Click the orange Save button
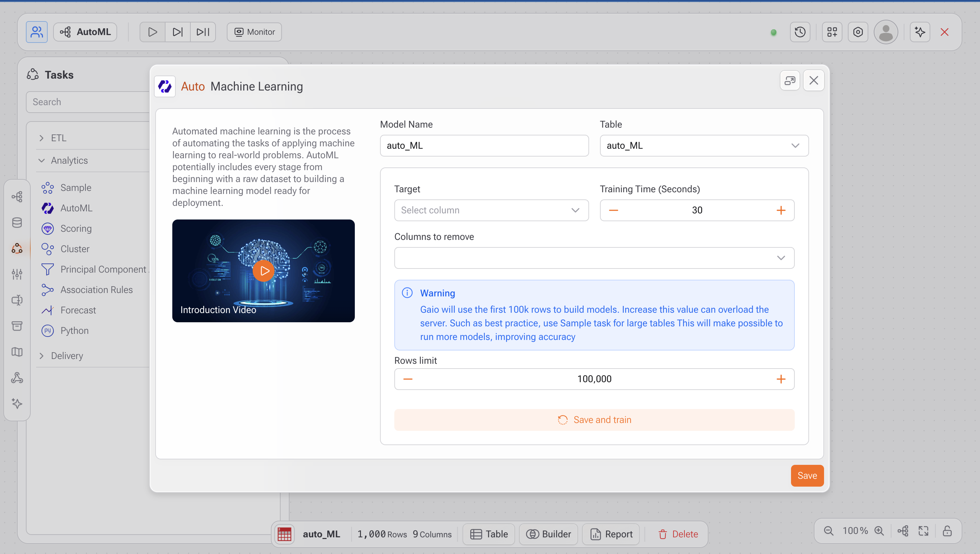The height and width of the screenshot is (554, 980). 807,476
